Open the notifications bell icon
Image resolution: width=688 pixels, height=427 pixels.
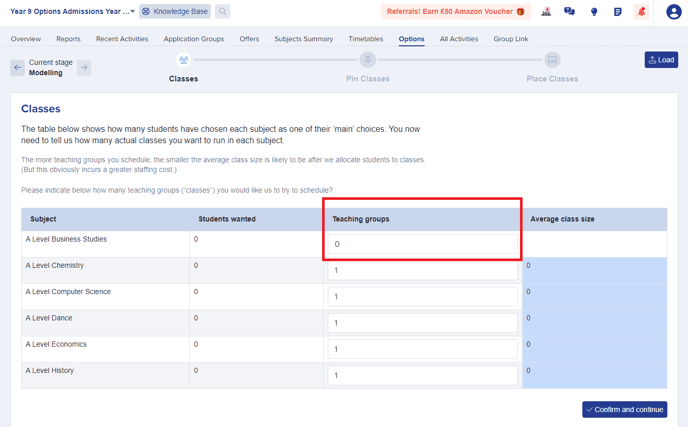click(641, 12)
